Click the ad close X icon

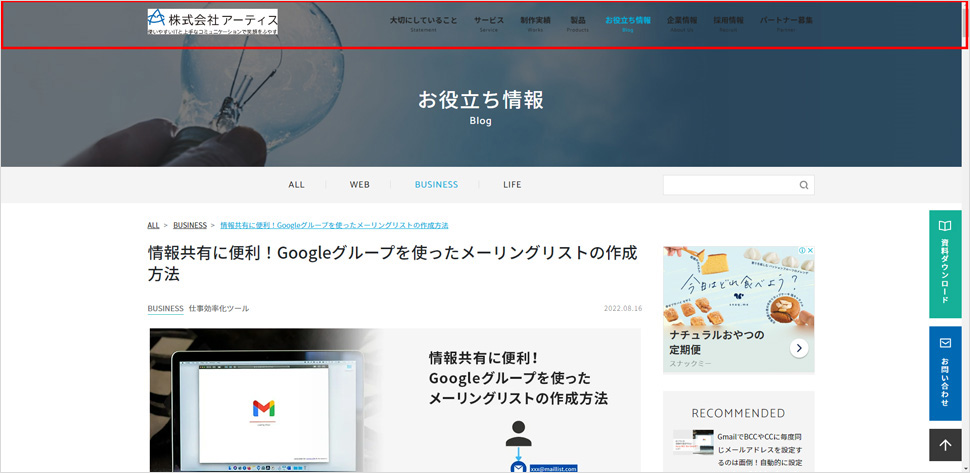tap(810, 250)
